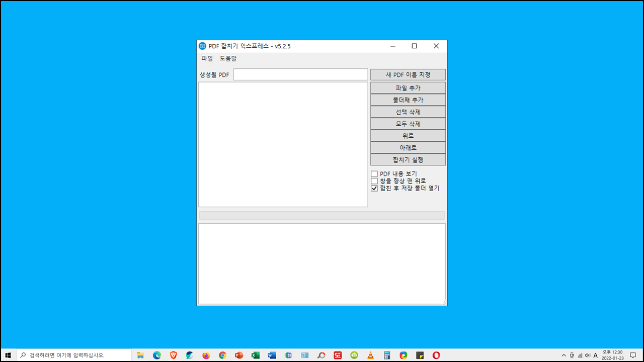Image resolution: width=644 pixels, height=362 pixels.
Task: Launch Microsoft Edge from the taskbar
Action: tap(157, 355)
